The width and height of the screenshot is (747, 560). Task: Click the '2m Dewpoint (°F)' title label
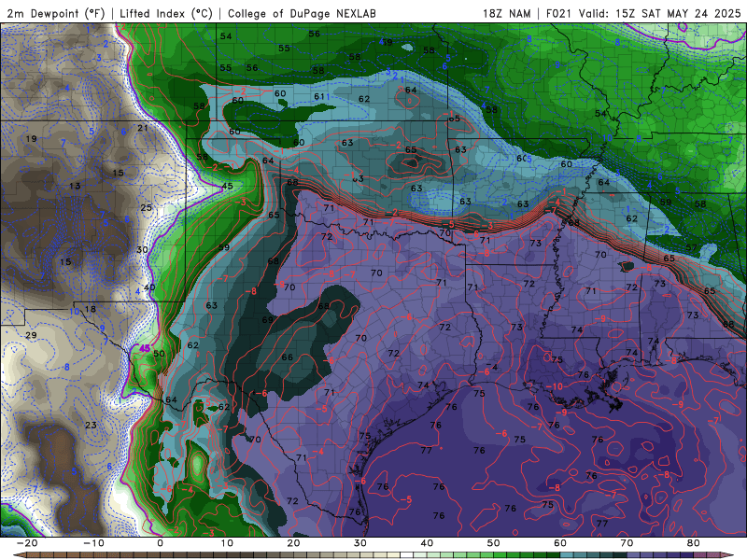[56, 14]
